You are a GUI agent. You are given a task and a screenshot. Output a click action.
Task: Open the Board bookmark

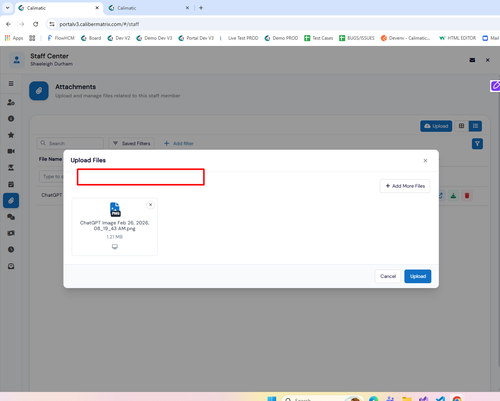click(91, 38)
